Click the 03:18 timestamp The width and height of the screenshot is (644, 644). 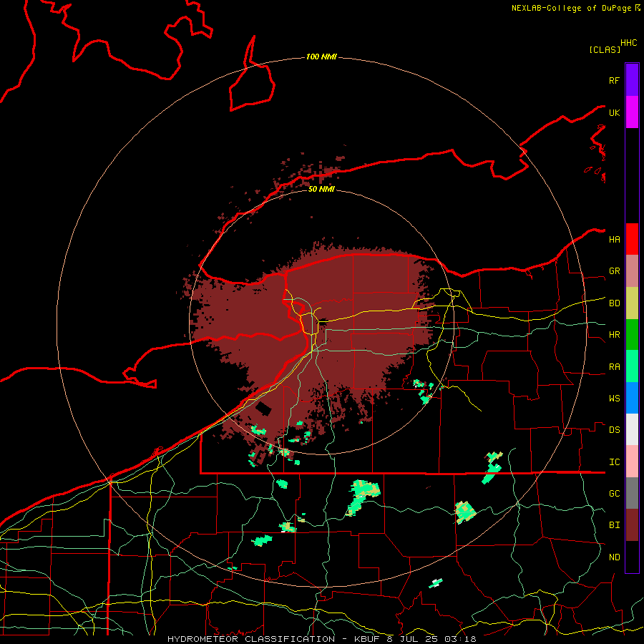point(460,639)
